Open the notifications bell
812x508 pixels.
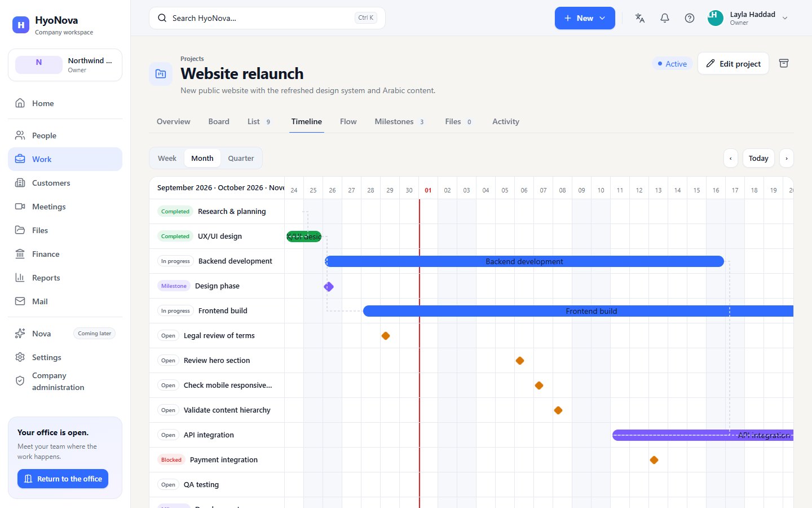point(665,18)
